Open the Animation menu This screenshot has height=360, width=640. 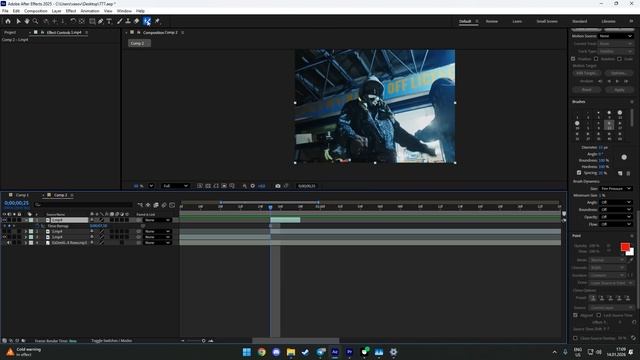90,11
